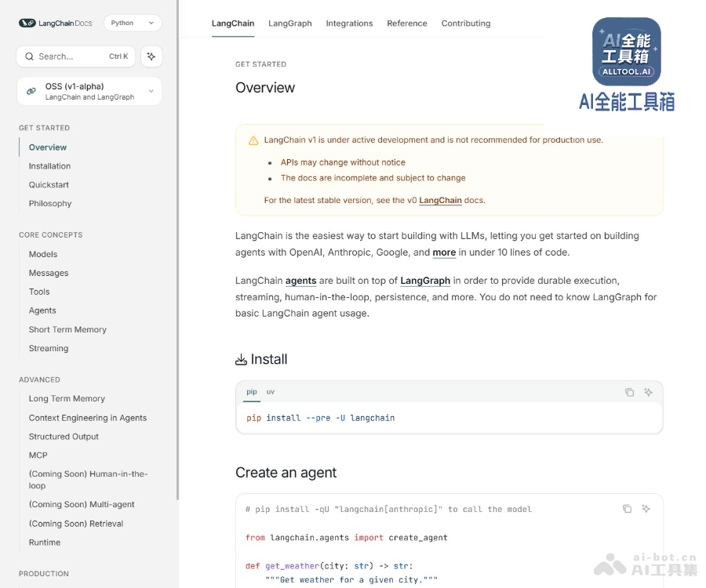706x588 pixels.
Task: Click the warning triangle icon in notice
Action: (253, 141)
